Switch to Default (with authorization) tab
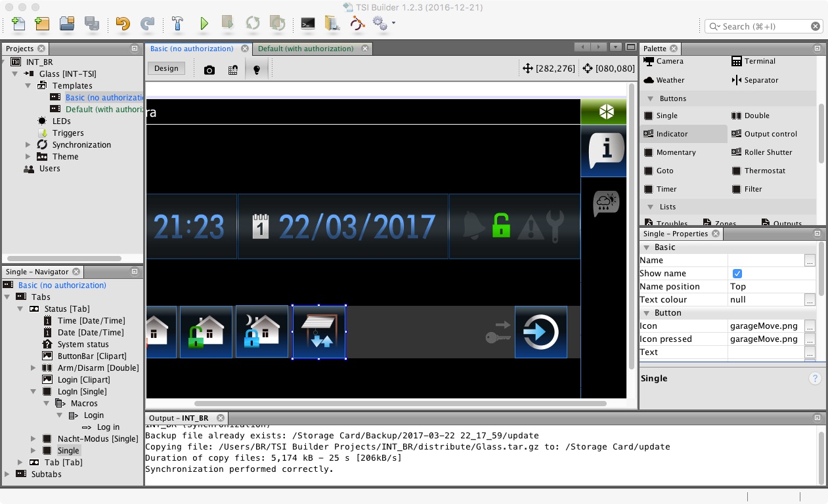 (305, 49)
